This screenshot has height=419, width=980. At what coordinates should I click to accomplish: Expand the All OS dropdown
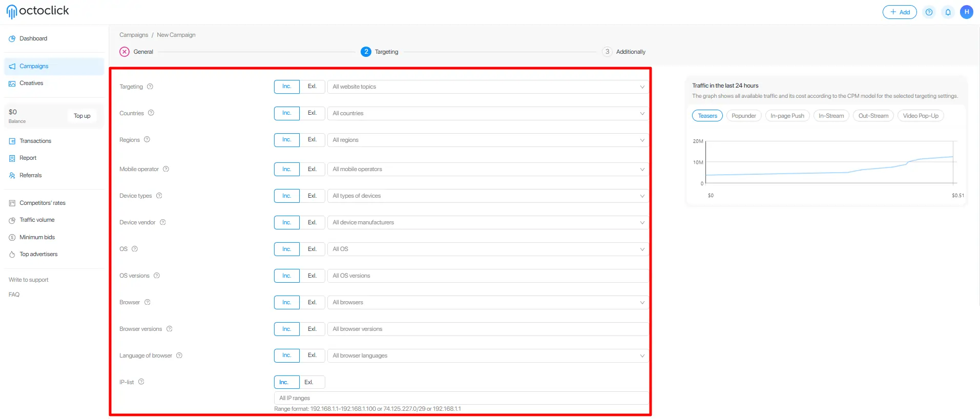click(488, 249)
